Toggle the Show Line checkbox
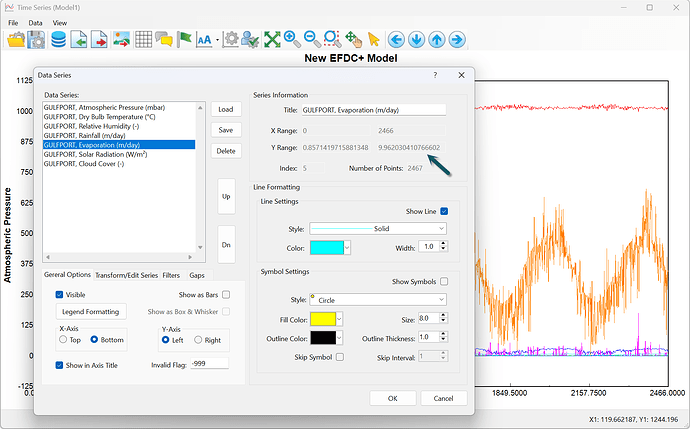 click(x=444, y=211)
